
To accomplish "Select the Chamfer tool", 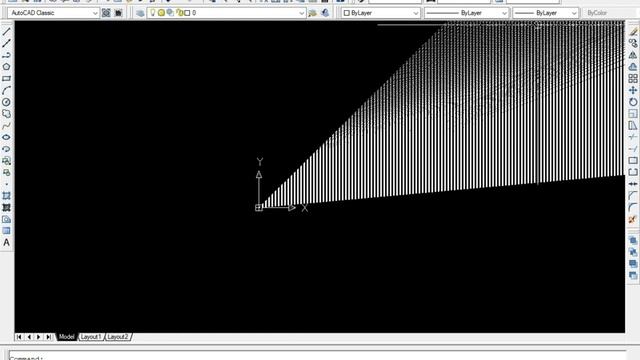I will click(x=633, y=196).
